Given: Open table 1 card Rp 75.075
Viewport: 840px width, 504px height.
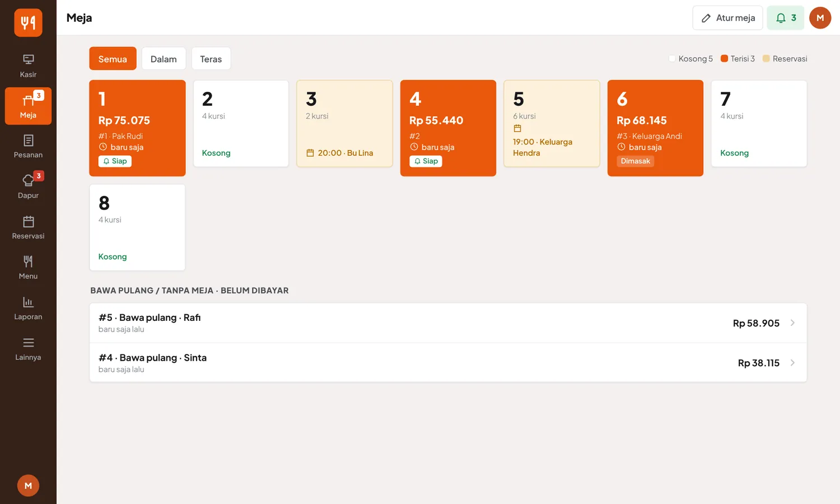Looking at the screenshot, I should click(x=137, y=128).
